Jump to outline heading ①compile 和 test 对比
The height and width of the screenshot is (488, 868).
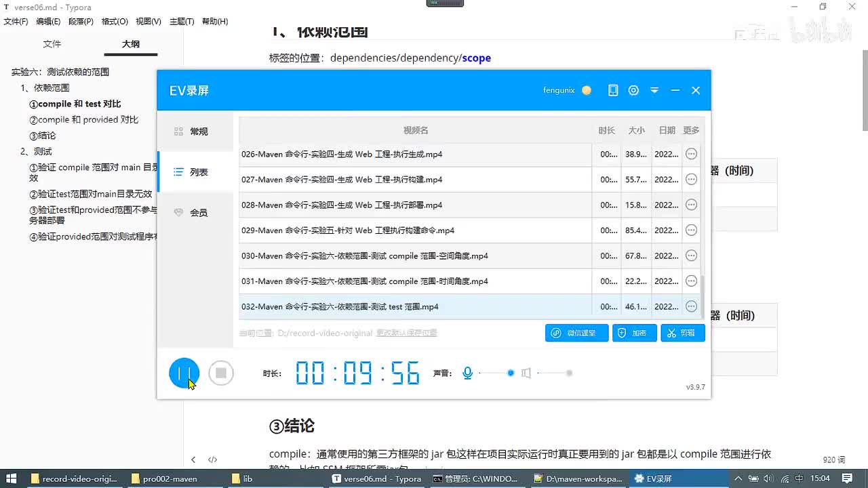click(x=75, y=104)
